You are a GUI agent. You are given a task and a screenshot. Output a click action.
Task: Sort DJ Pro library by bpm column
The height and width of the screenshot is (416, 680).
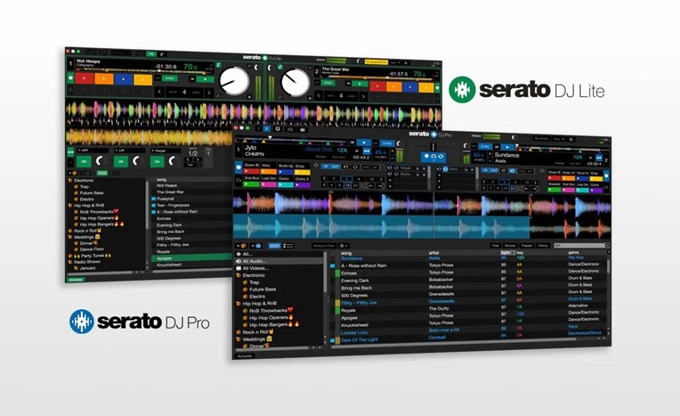click(x=507, y=252)
